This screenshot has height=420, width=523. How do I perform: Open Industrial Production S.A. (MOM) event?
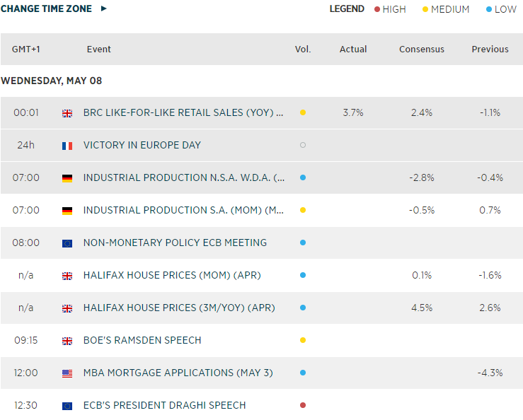point(184,211)
